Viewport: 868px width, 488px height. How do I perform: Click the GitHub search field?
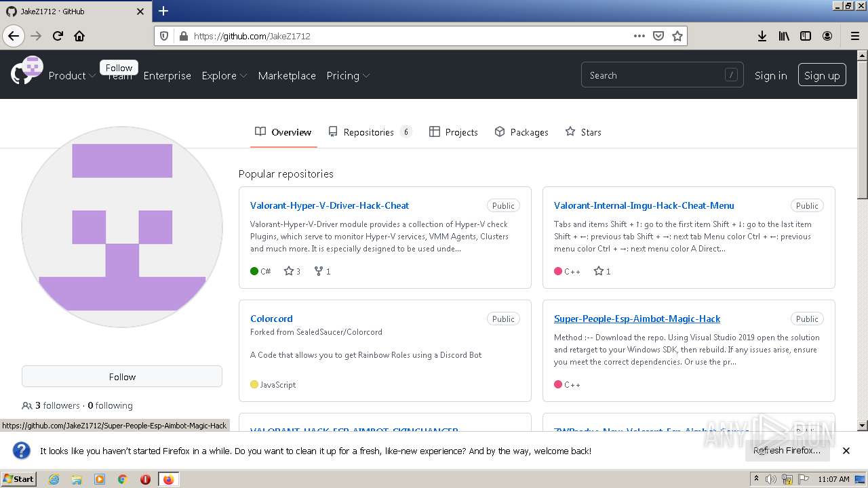coord(662,75)
